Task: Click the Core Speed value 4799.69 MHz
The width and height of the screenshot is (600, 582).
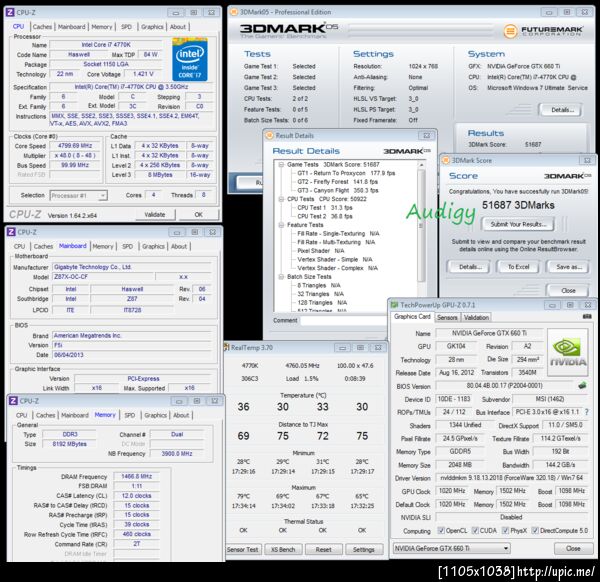Action: 75,146
